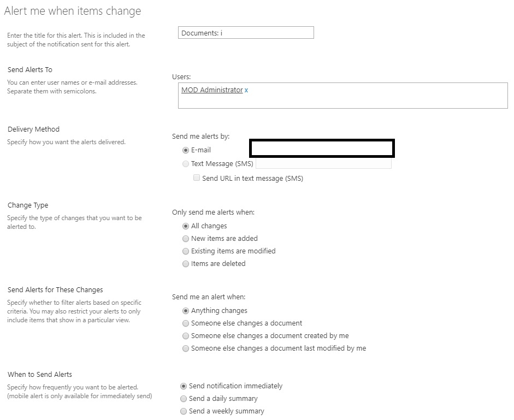Click inside the Users recipients box
514x420 pixels.
pos(343,96)
